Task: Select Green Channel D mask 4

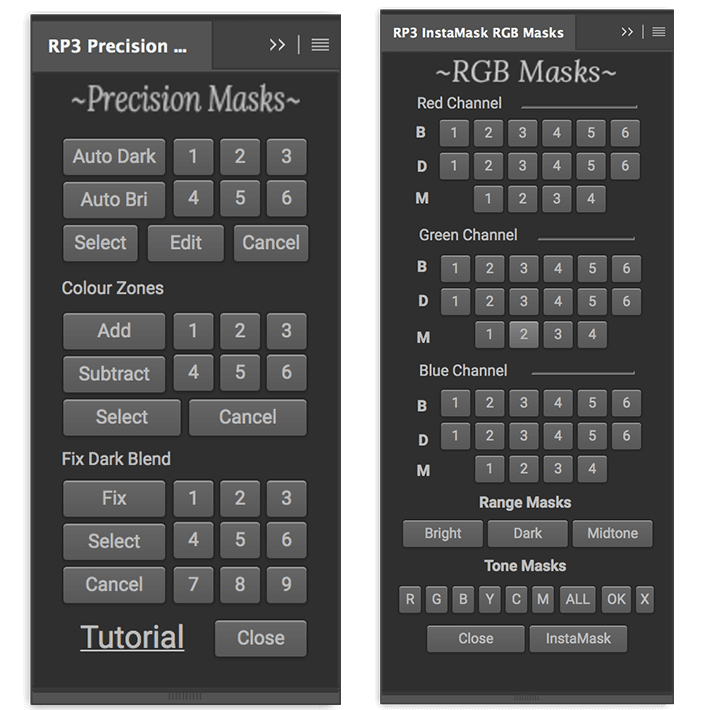Action: (558, 302)
